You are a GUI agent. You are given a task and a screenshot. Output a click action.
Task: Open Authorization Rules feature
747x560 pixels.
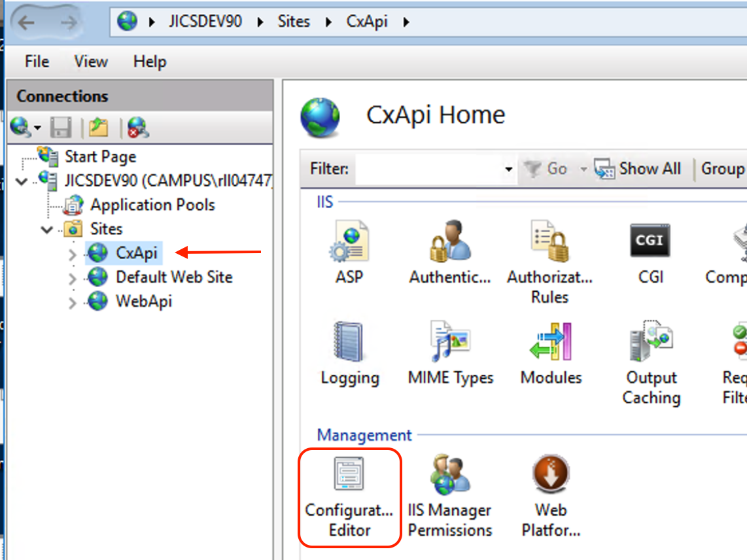549,262
